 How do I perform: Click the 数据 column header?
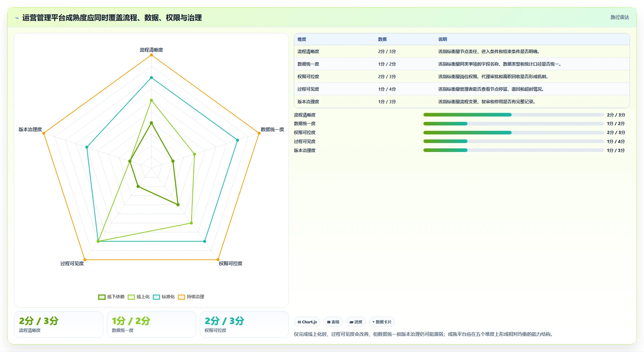[382, 39]
